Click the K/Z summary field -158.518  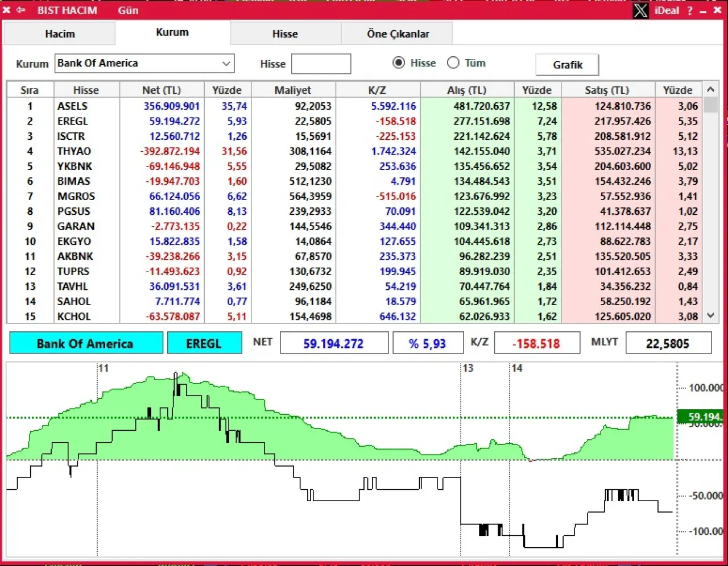[536, 343]
